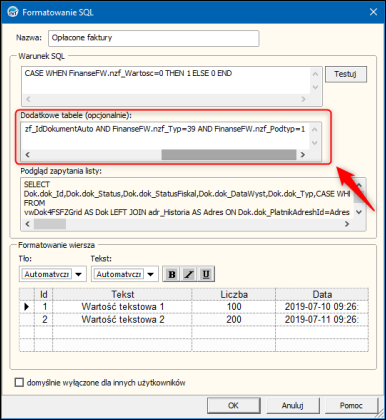Toggle italic row formatting
Viewport: 386px width, 420px height.
[189, 274]
